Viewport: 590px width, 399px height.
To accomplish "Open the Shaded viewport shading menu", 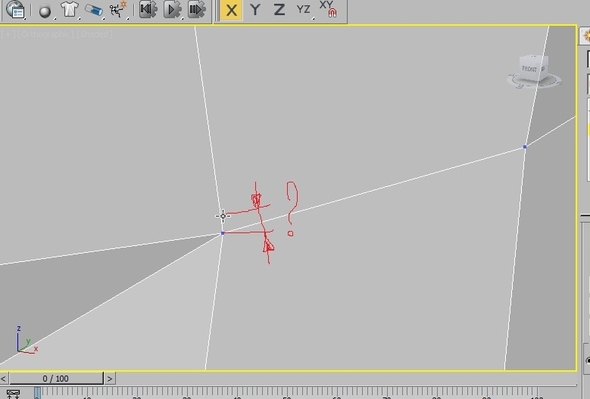I will point(94,34).
